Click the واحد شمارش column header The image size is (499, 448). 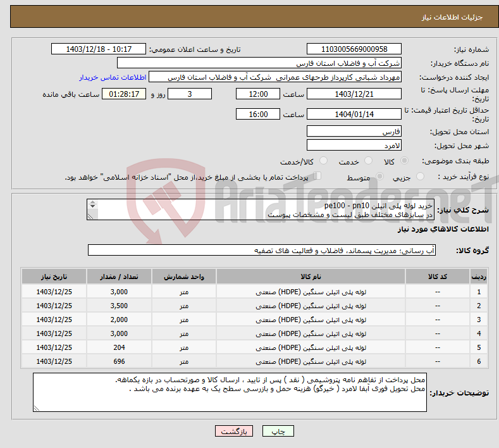coord(184,277)
